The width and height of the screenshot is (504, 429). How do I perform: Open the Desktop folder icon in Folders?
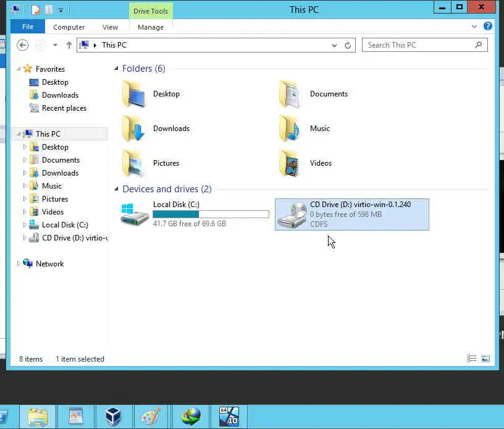click(x=135, y=94)
